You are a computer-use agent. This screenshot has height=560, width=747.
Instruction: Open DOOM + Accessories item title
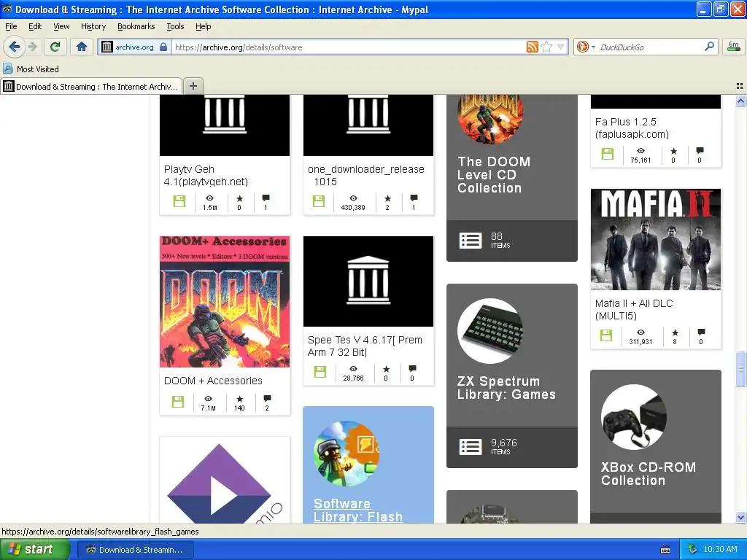pos(213,381)
